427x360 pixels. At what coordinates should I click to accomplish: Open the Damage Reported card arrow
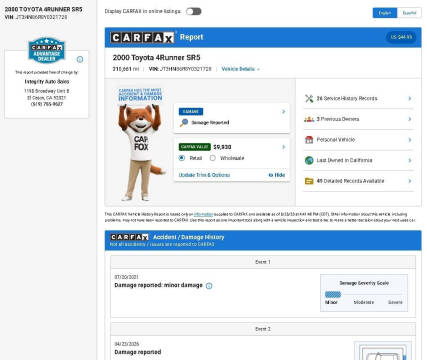283,112
